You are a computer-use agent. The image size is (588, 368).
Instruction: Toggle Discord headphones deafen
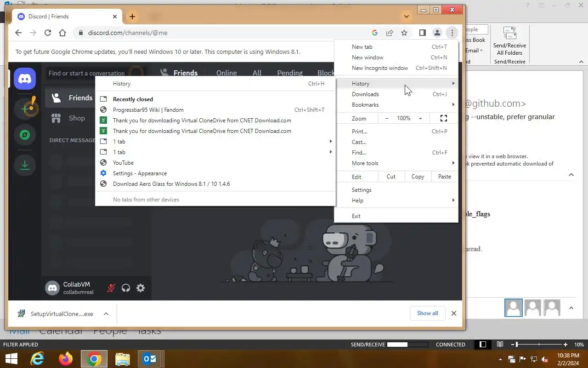(126, 288)
